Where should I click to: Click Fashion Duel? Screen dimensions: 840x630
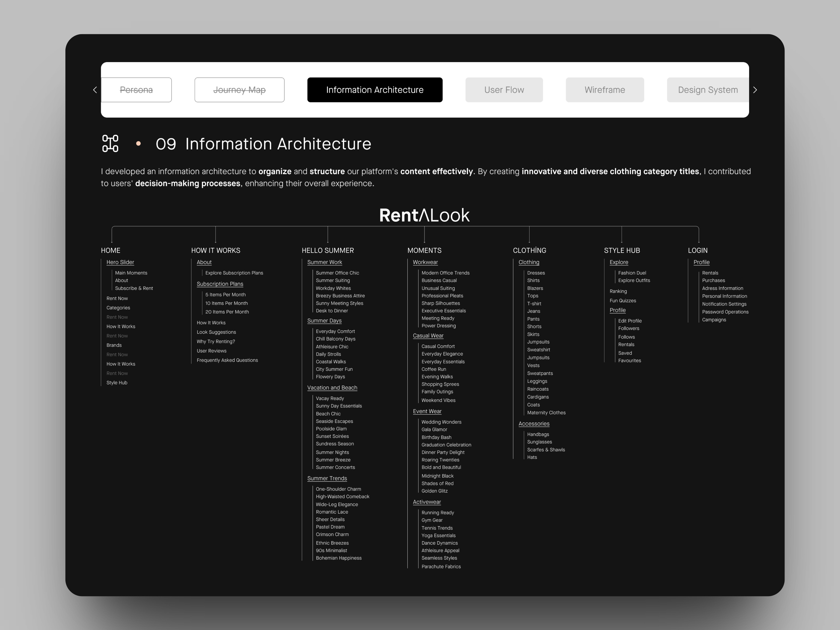click(632, 273)
